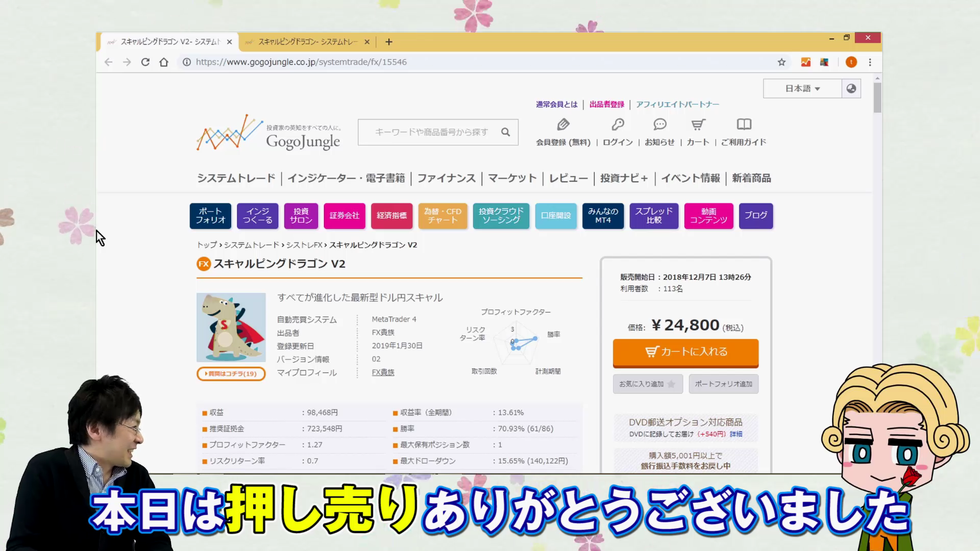
Task: Click ポートフォリオ追加 button
Action: click(723, 384)
